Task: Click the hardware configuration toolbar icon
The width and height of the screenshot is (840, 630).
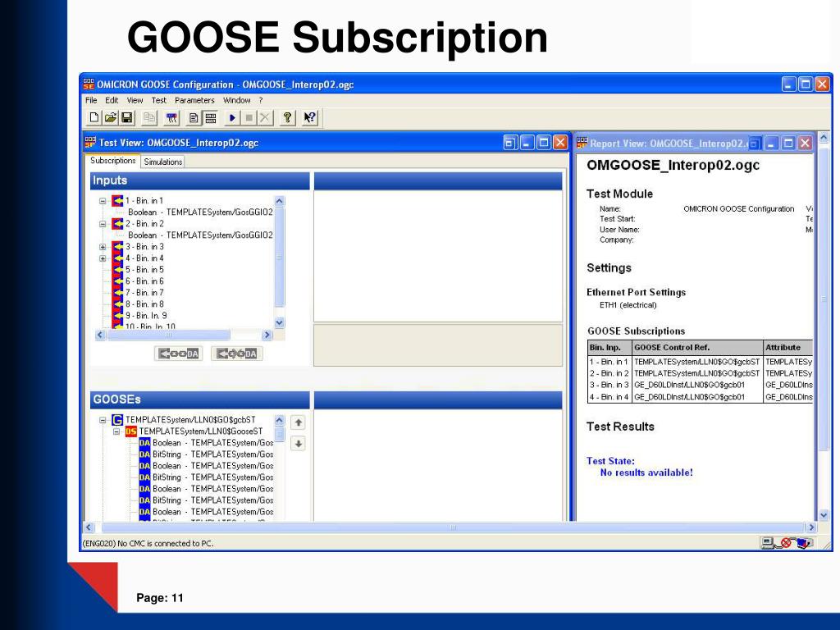Action: click(x=171, y=118)
